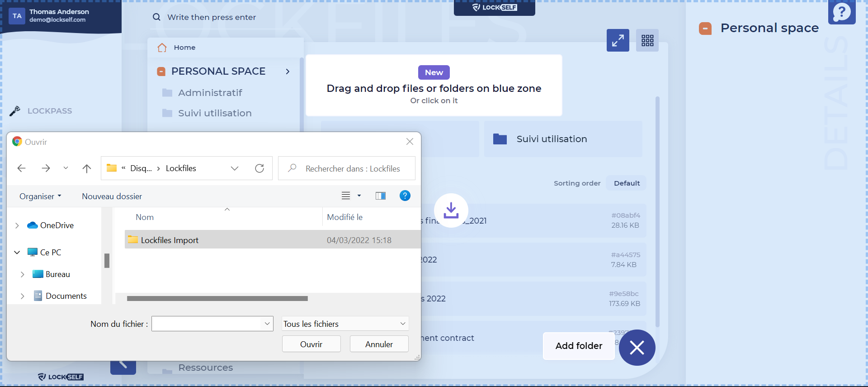The height and width of the screenshot is (387, 868).
Task: Click the Nom du fichier input field
Action: (207, 324)
